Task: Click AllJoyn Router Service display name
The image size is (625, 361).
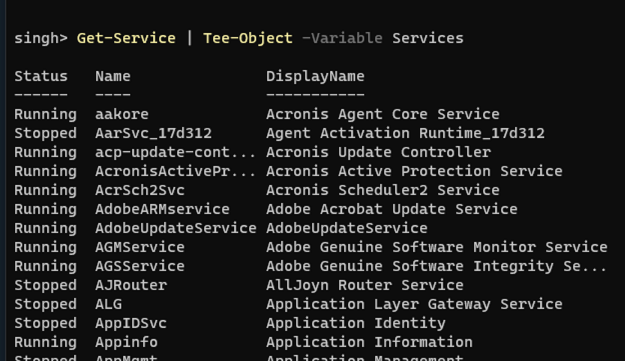Action: (x=365, y=286)
